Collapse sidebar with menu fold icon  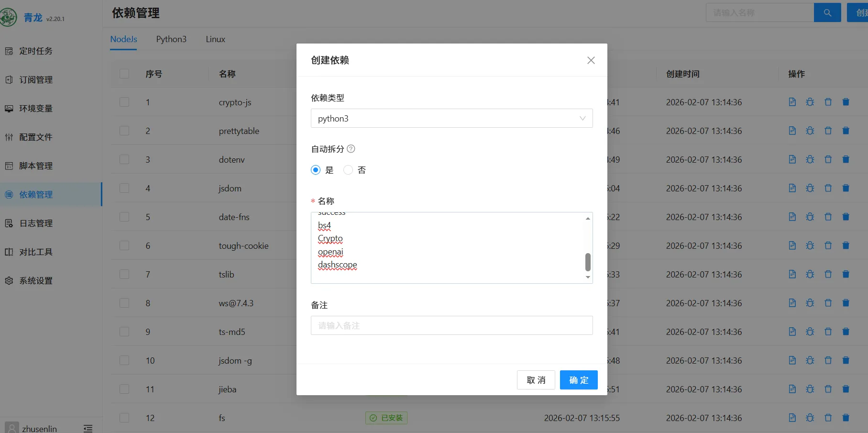[x=88, y=428]
